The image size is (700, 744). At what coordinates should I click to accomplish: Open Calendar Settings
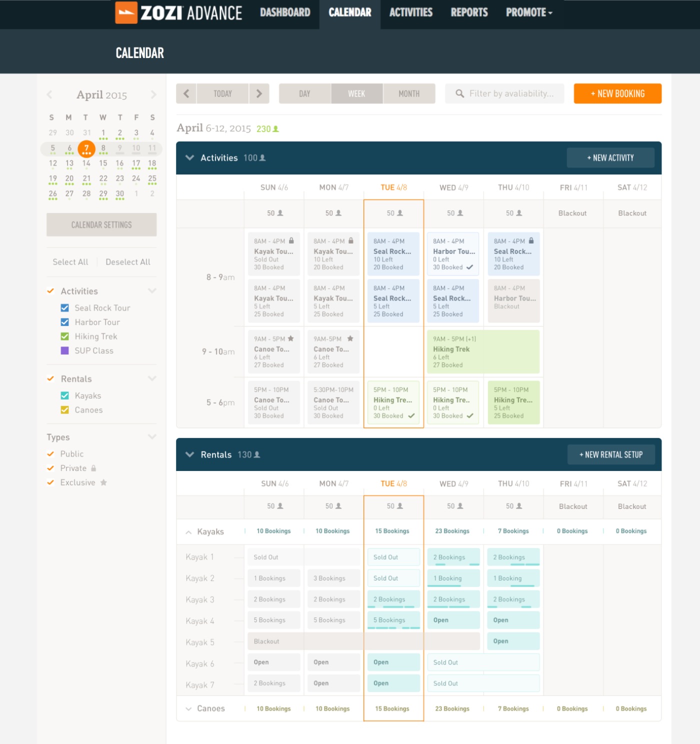coord(101,224)
